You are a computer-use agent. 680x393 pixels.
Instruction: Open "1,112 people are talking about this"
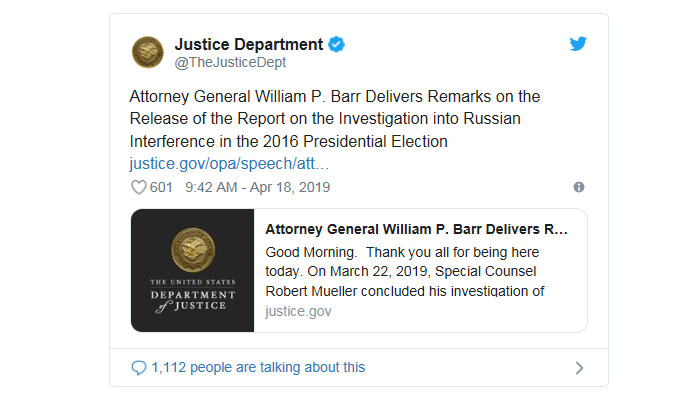[x=258, y=367]
